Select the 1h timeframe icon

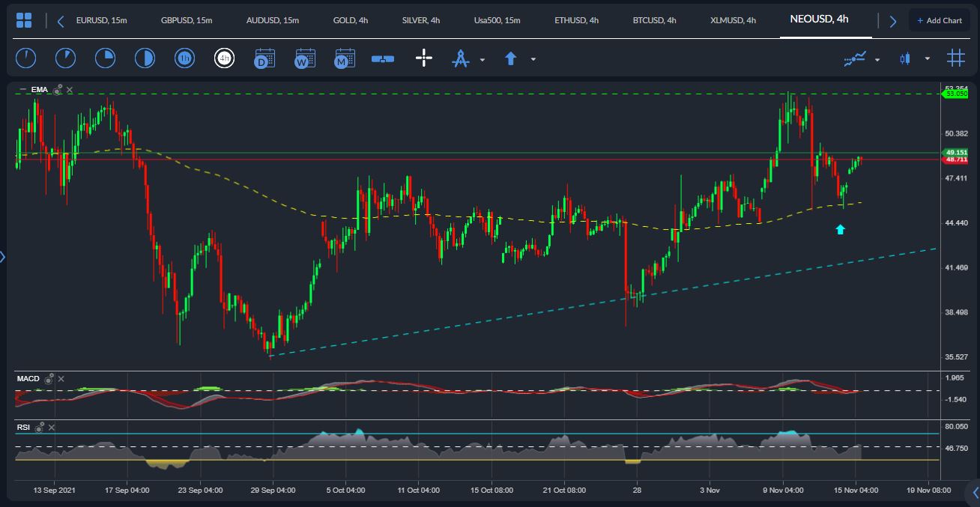[x=184, y=58]
